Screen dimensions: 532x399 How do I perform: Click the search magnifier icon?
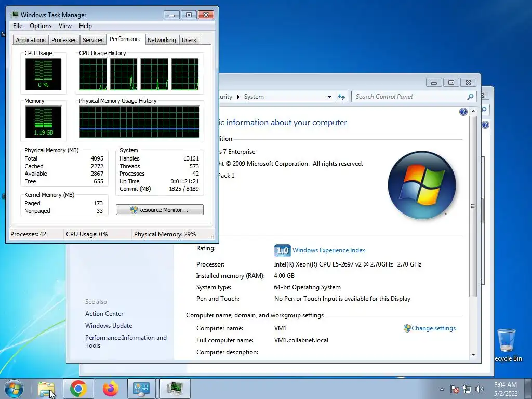(471, 97)
